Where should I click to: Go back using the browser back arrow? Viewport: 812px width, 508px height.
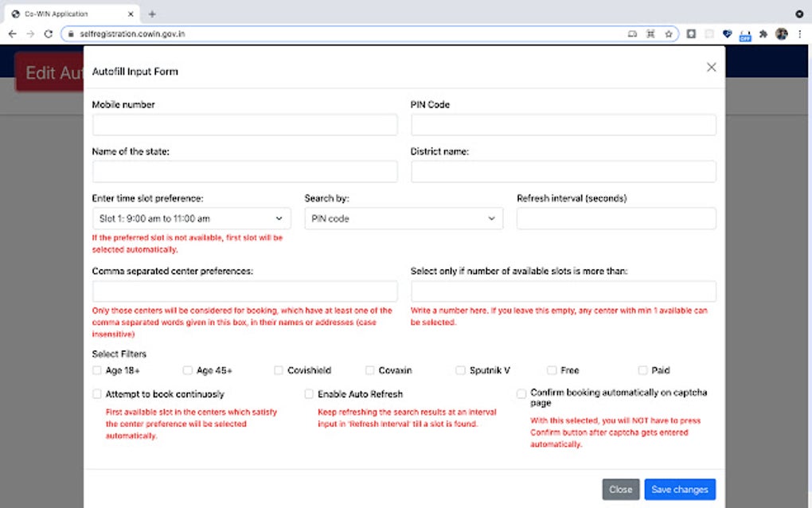[x=12, y=34]
